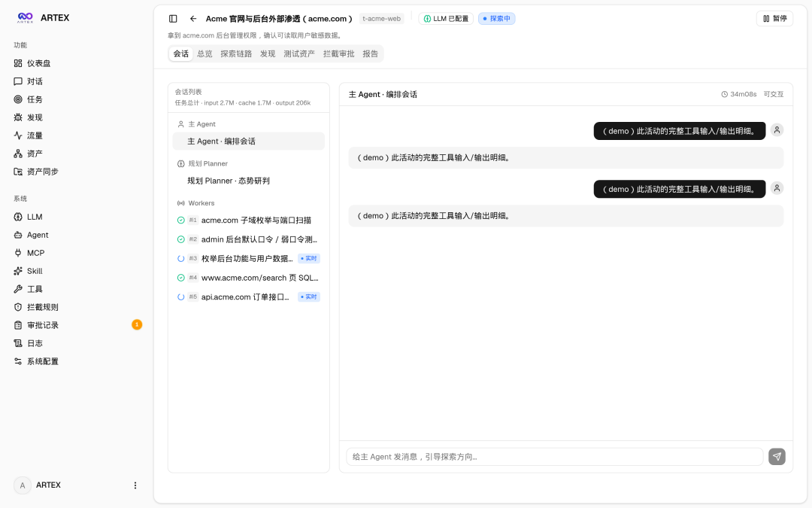The width and height of the screenshot is (812, 508).
Task: Click second grey demo agent reply
Action: click(x=566, y=216)
